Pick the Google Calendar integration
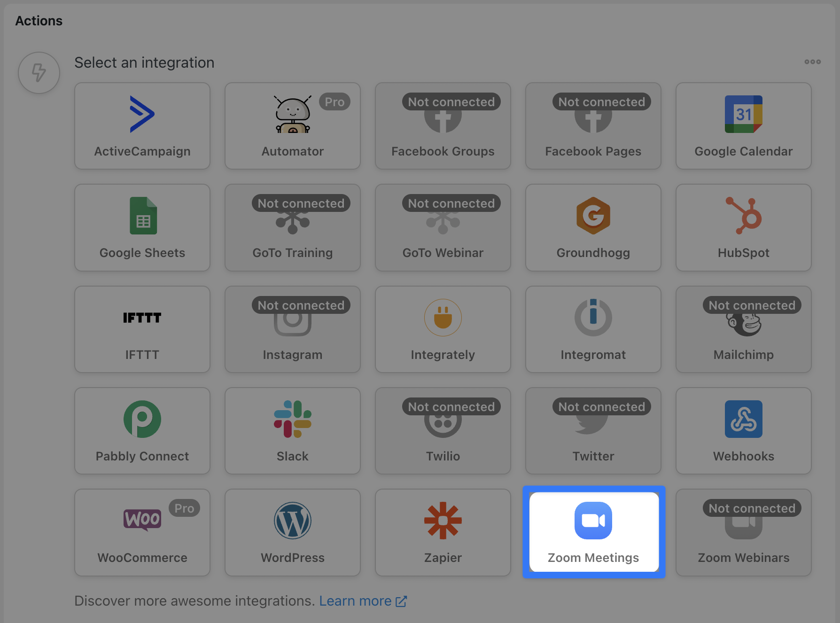Screen dimensions: 840x623 (x=744, y=126)
